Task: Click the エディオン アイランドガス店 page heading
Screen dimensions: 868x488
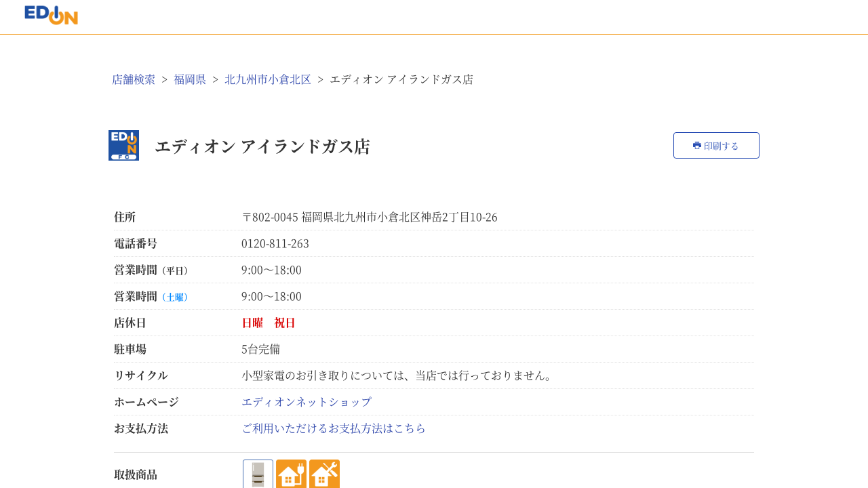Action: (262, 146)
